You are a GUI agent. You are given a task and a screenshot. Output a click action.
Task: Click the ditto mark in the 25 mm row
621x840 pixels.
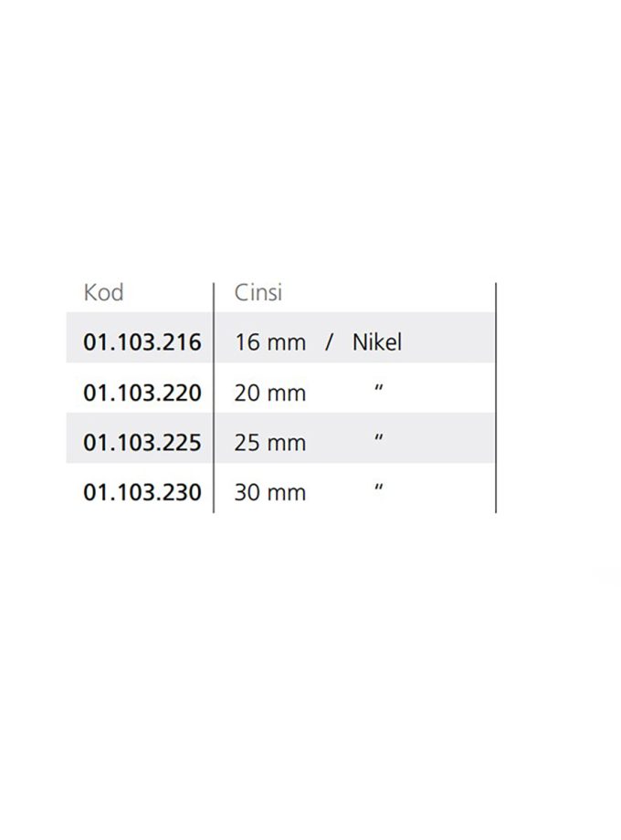[379, 440]
